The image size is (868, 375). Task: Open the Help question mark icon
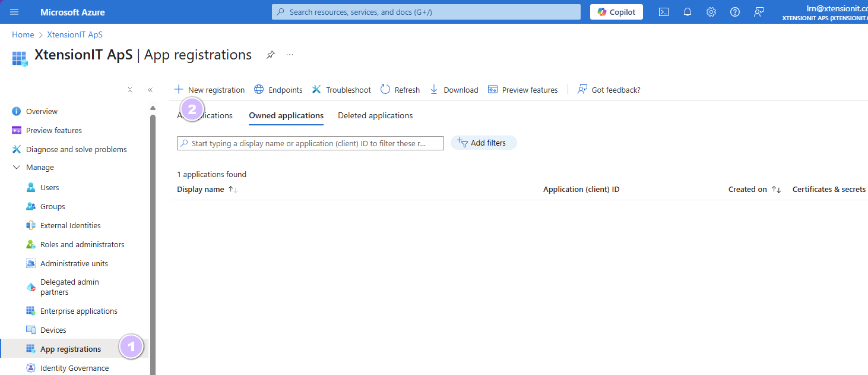pos(735,12)
